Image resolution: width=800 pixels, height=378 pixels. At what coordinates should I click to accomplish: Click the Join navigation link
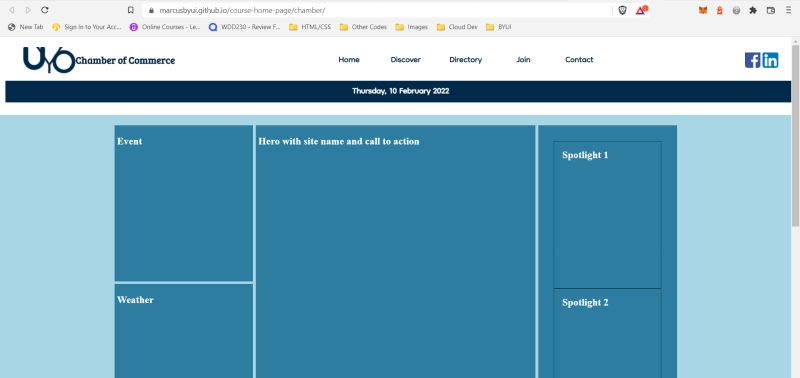pyautogui.click(x=523, y=60)
